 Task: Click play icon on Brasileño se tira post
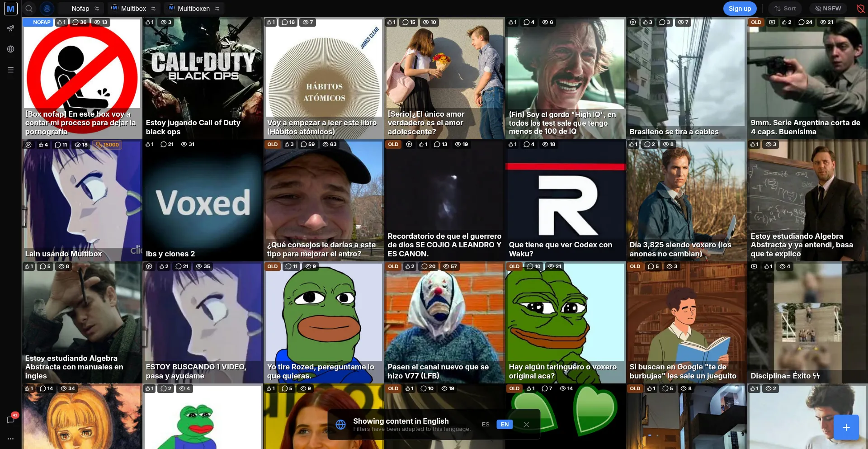(633, 22)
